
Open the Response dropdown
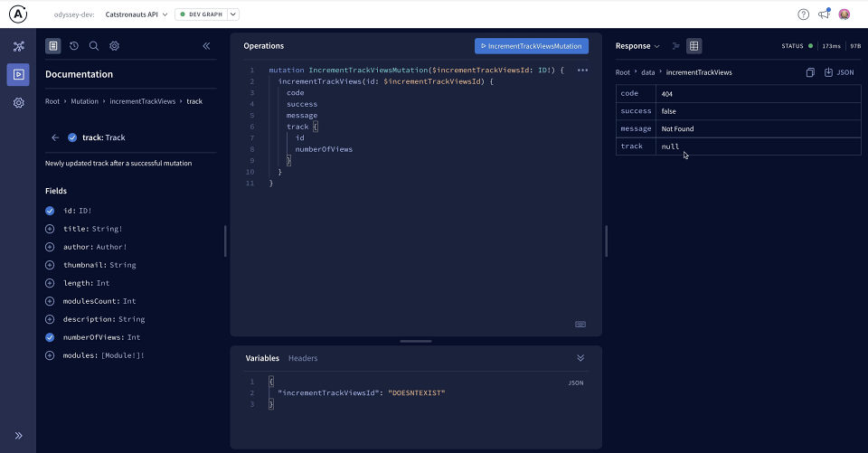[x=637, y=46]
